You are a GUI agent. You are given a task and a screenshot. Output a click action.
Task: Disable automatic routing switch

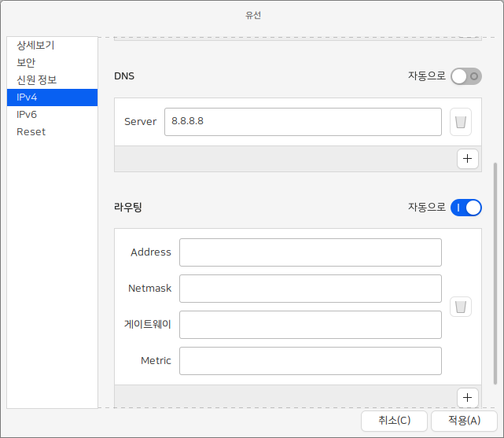click(x=465, y=208)
